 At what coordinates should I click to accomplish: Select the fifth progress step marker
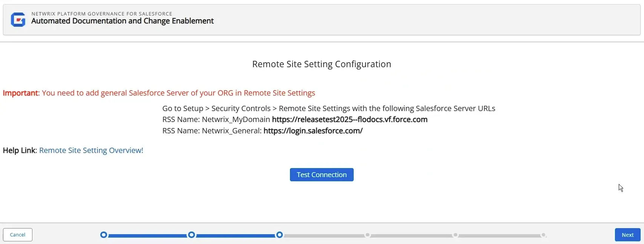click(455, 235)
